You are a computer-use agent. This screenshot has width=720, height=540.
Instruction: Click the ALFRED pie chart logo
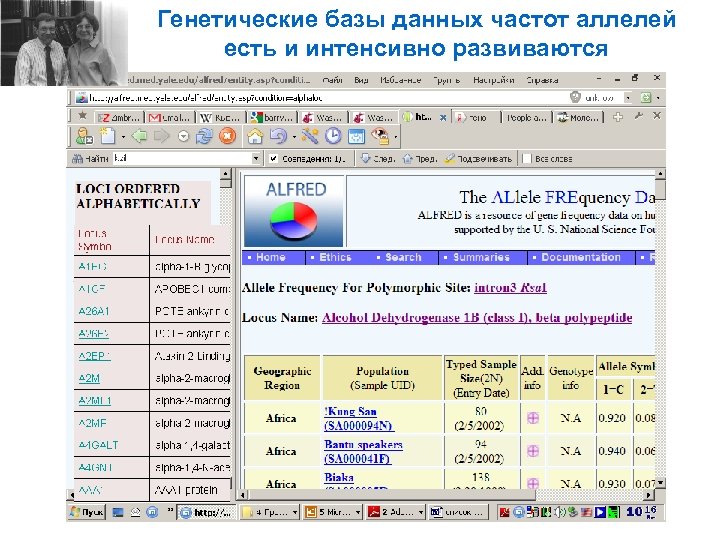[294, 211]
